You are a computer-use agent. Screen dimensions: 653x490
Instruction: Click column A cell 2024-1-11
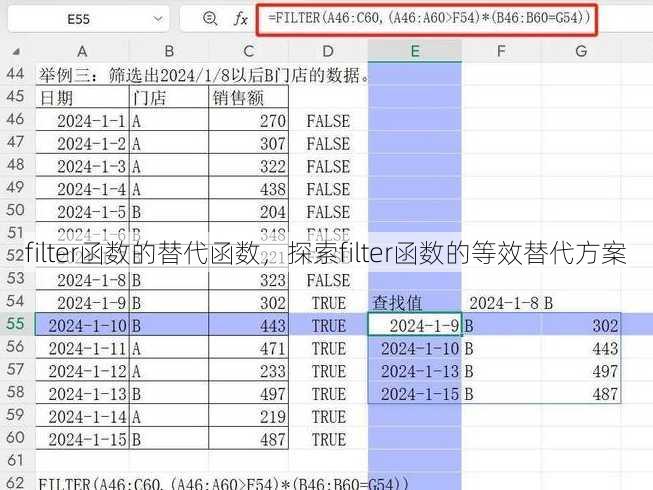[82, 348]
